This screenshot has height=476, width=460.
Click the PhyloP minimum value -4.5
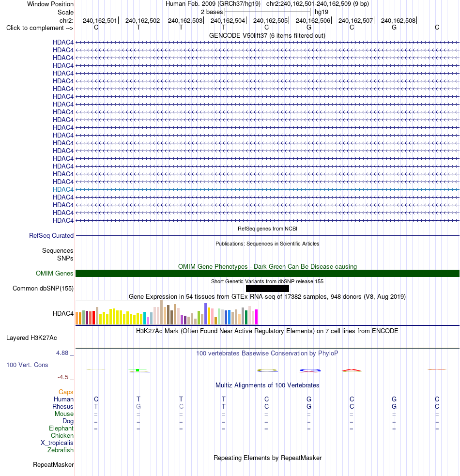[x=63, y=377]
